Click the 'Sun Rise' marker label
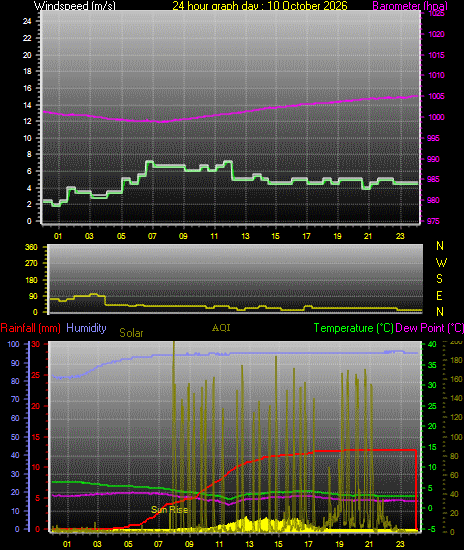Image resolution: width=464 pixels, height=550 pixels. 169,510
